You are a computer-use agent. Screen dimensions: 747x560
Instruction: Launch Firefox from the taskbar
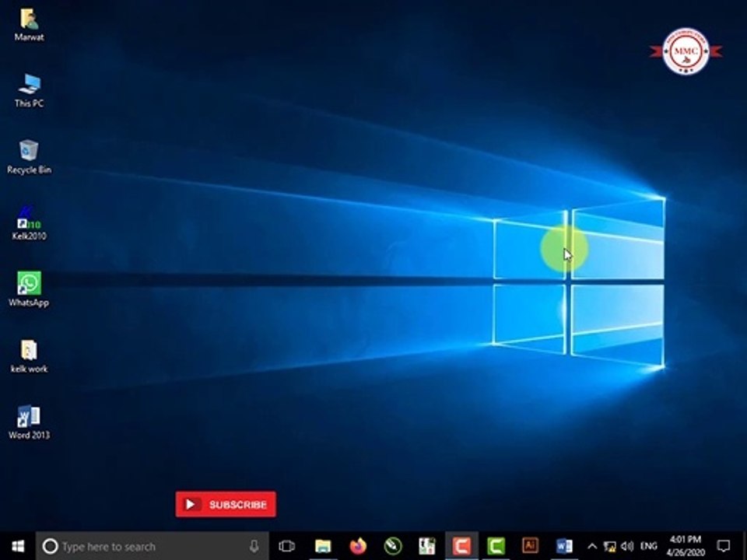point(358,546)
